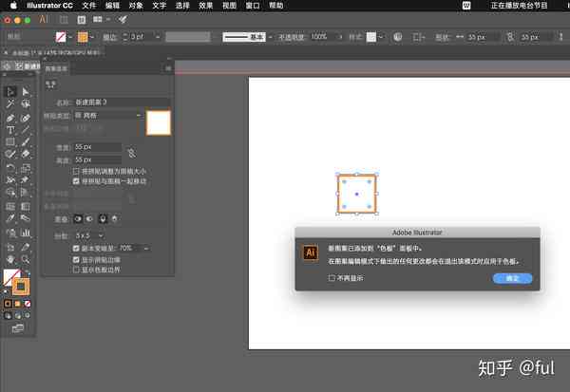Image resolution: width=570 pixels, height=392 pixels.
Task: Select the Symbol Sprayer tool
Action: click(x=10, y=233)
